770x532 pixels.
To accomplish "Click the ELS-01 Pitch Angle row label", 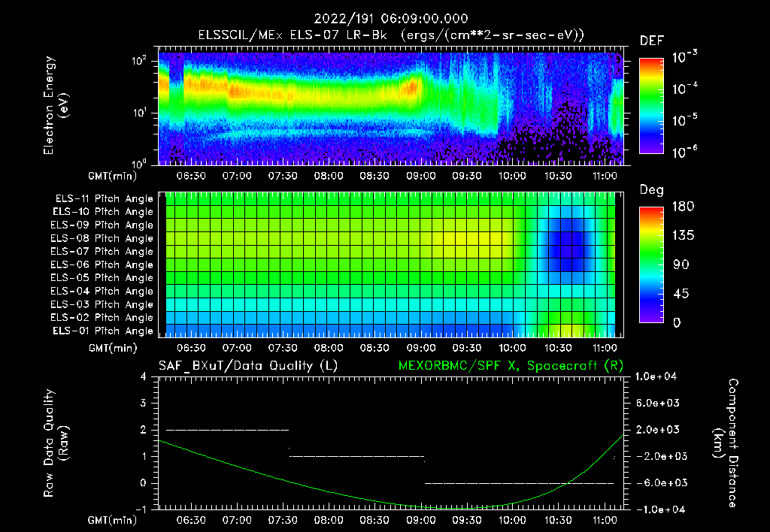I will coord(103,331).
